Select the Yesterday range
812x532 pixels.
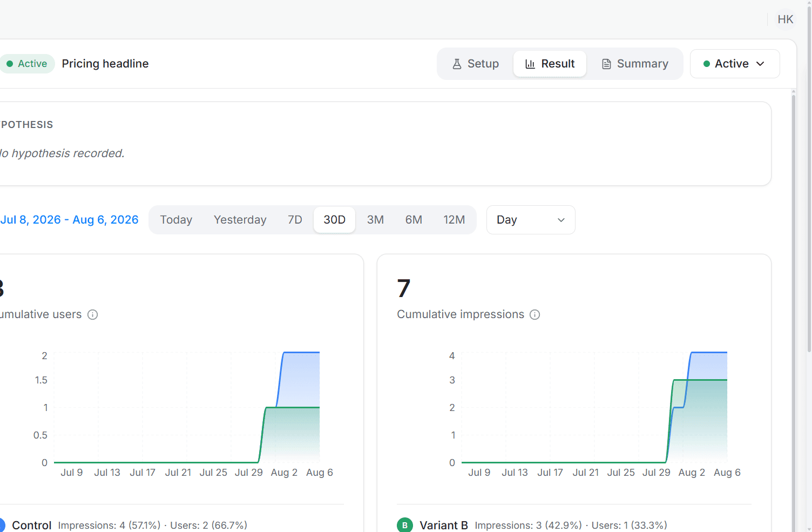point(240,220)
